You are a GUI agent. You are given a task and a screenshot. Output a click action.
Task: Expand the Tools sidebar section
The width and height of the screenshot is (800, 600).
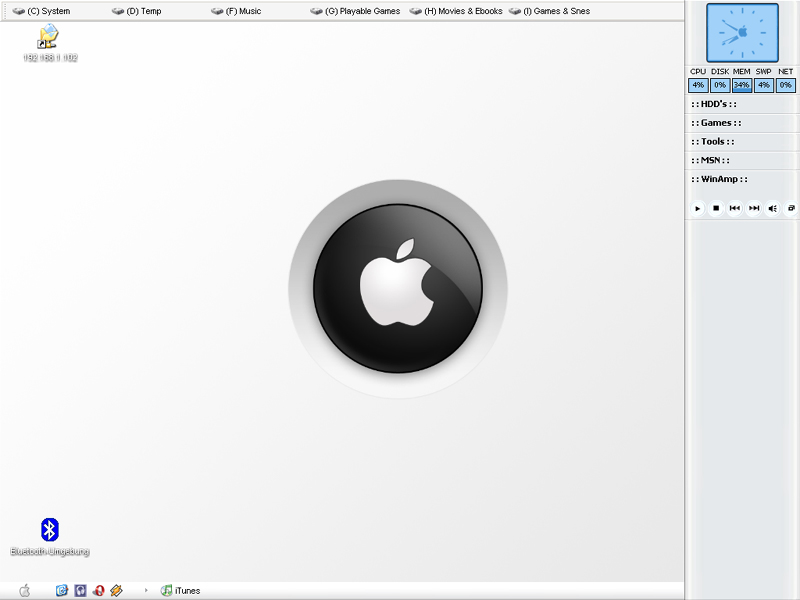[x=714, y=142]
